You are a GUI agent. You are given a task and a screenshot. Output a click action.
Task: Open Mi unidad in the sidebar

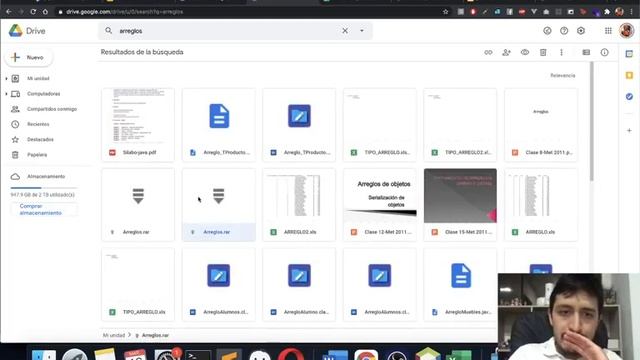38,78
